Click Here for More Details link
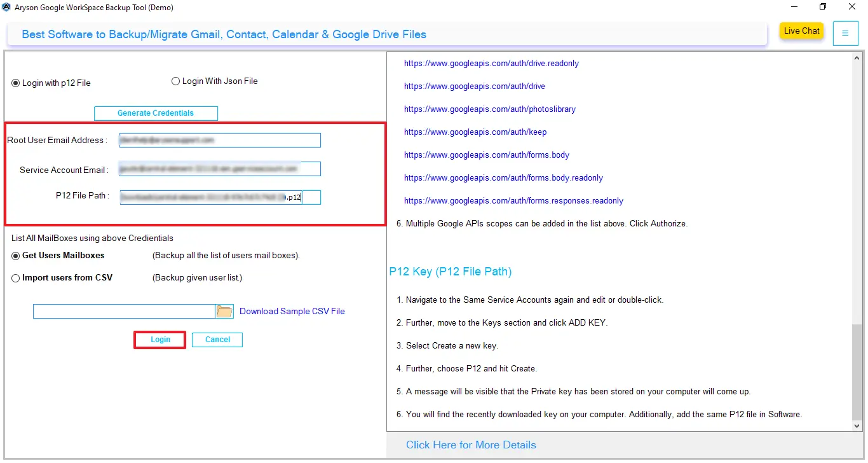The image size is (868, 463). click(x=471, y=445)
